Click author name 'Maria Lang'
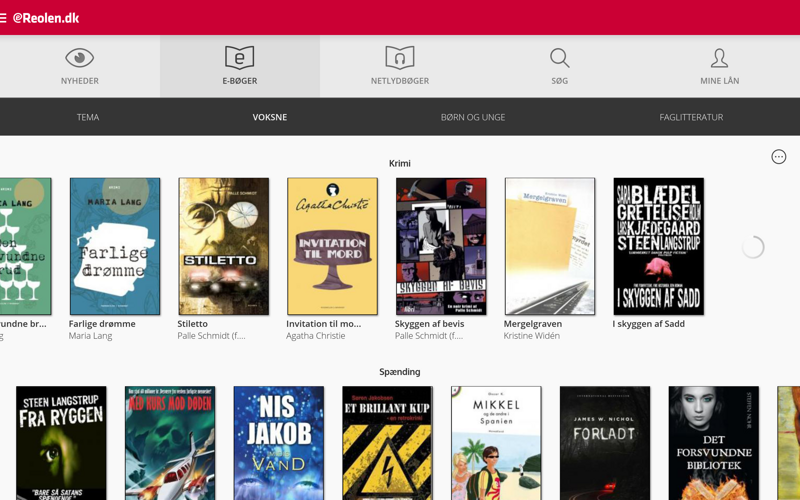Image resolution: width=800 pixels, height=500 pixels. (90, 336)
